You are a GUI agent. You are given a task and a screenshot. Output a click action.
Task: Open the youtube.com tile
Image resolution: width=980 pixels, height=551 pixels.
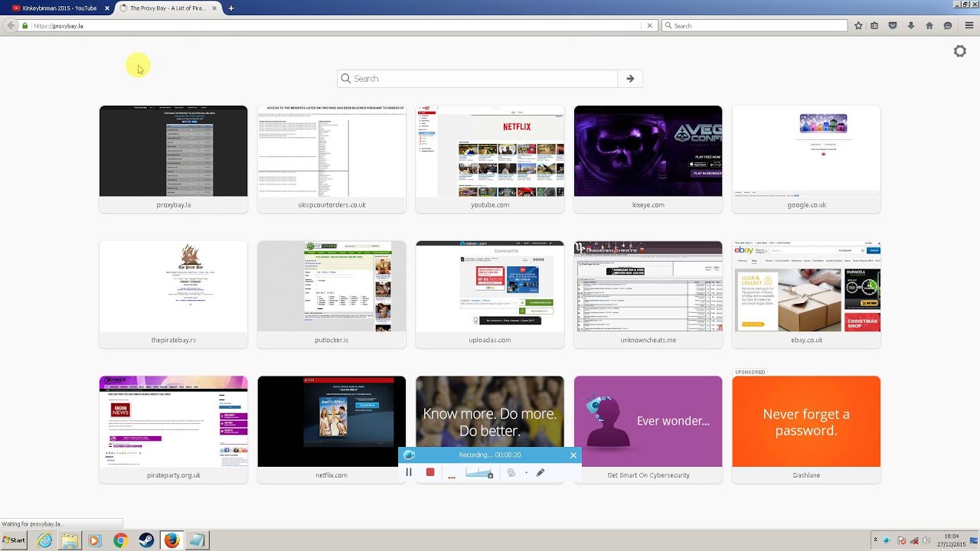point(490,159)
